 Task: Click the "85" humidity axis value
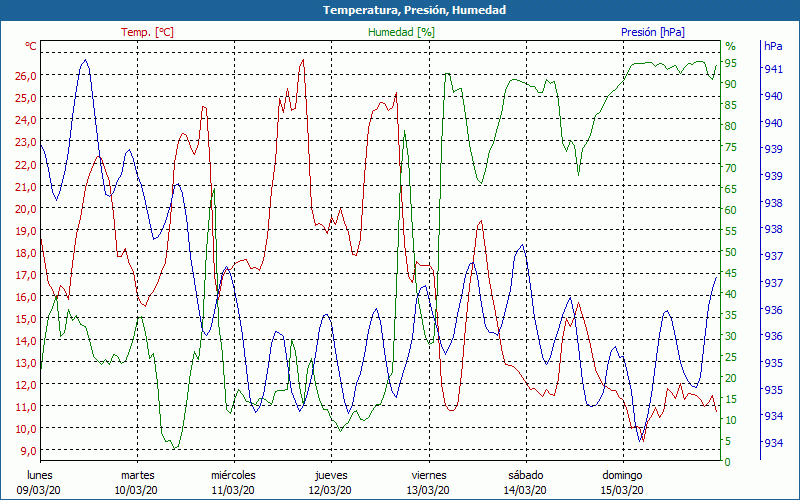pos(731,105)
